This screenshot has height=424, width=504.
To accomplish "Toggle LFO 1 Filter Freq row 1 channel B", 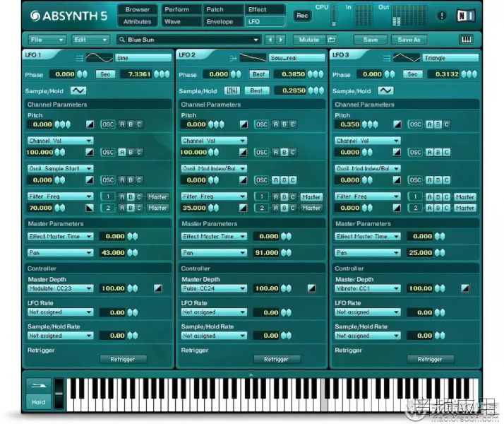I will [x=131, y=196].
